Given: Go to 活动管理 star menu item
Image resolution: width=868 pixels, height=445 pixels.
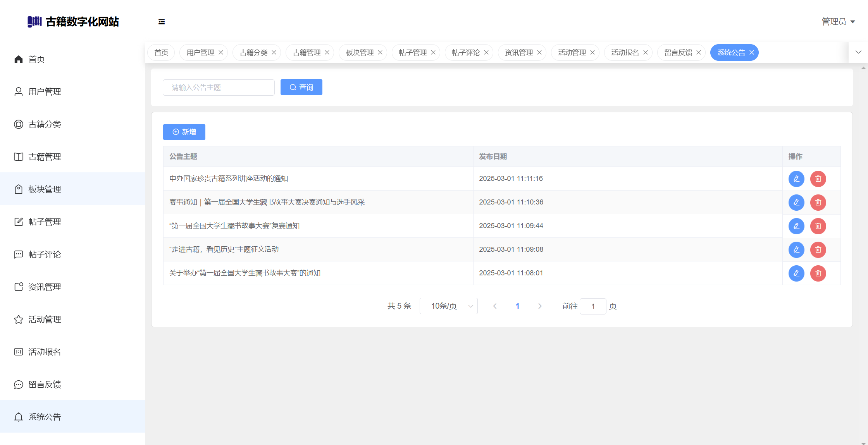Looking at the screenshot, I should coord(45,320).
